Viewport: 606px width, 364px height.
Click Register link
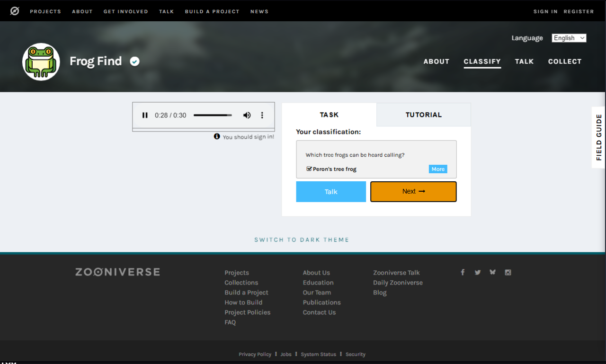(x=579, y=11)
